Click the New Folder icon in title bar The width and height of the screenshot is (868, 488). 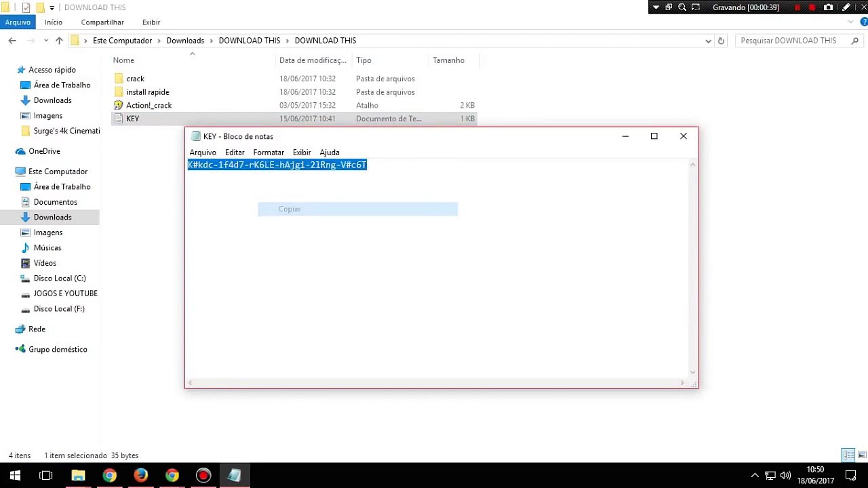[40, 7]
